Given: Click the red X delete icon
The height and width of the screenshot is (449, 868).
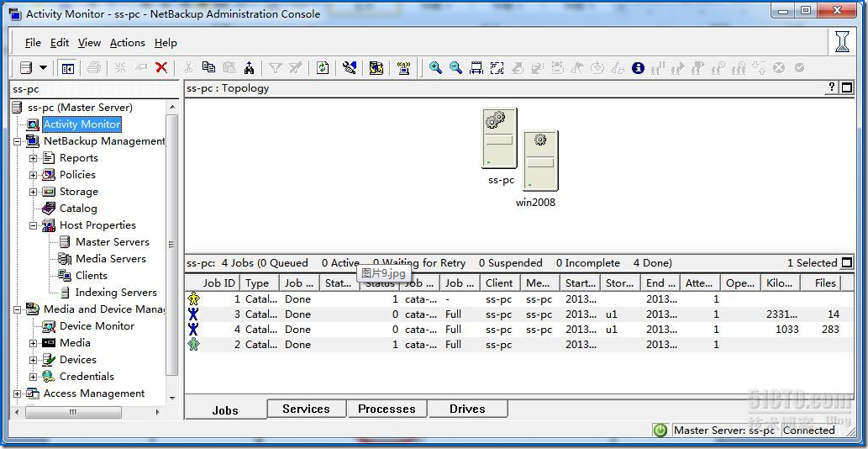Looking at the screenshot, I should (x=161, y=67).
